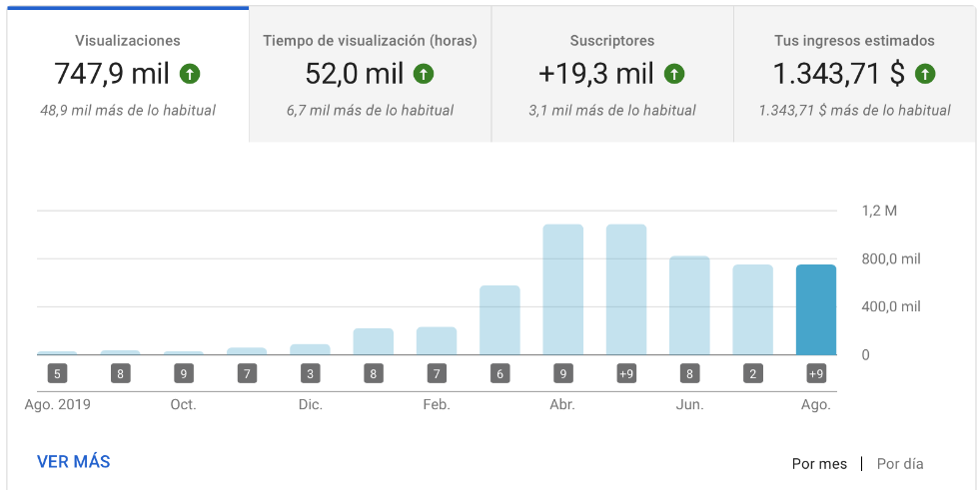Open the video badge showing 6
This screenshot has height=490, width=980.
[499, 374]
